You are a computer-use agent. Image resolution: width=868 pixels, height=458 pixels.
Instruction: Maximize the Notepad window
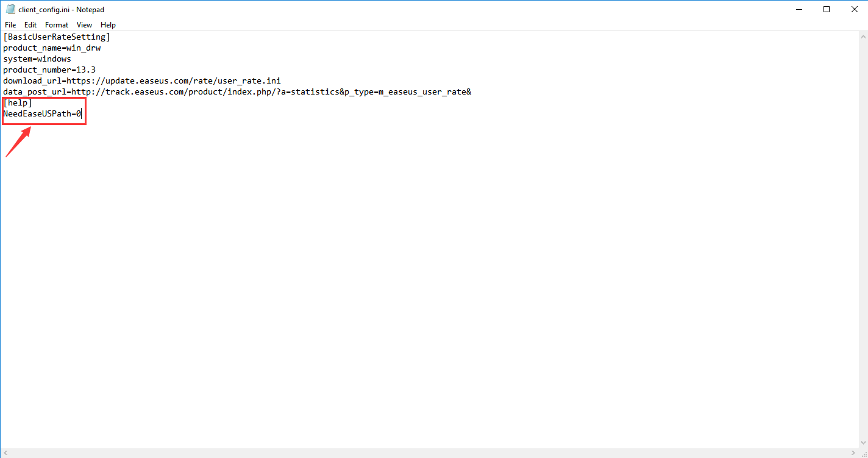(x=827, y=9)
